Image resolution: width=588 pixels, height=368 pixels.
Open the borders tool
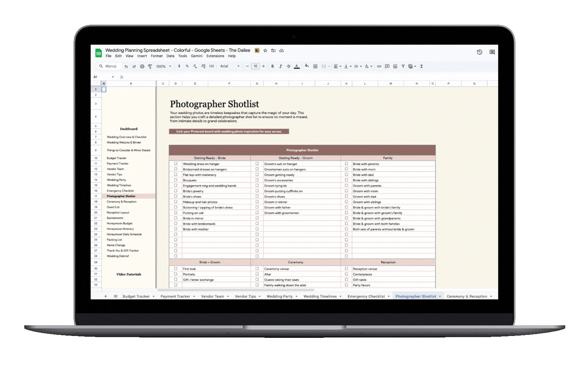point(315,67)
